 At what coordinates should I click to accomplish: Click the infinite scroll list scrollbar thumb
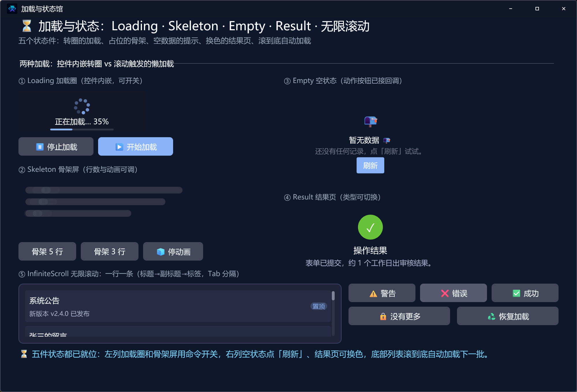coord(333,296)
